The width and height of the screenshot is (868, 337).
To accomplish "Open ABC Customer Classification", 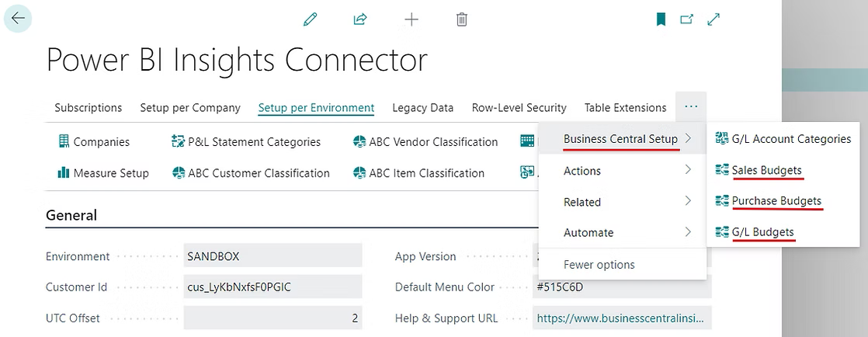I will click(x=251, y=173).
